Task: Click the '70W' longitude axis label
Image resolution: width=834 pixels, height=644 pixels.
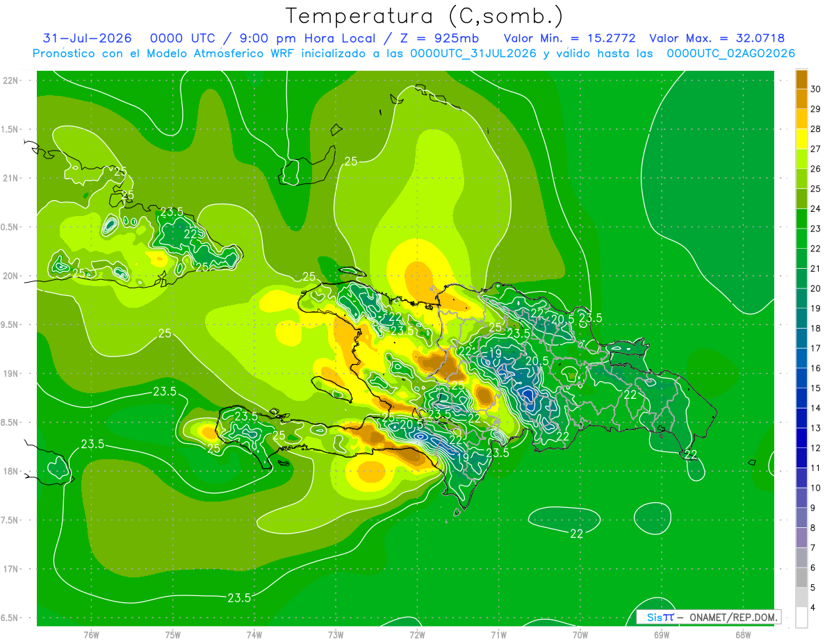Action: [580, 635]
